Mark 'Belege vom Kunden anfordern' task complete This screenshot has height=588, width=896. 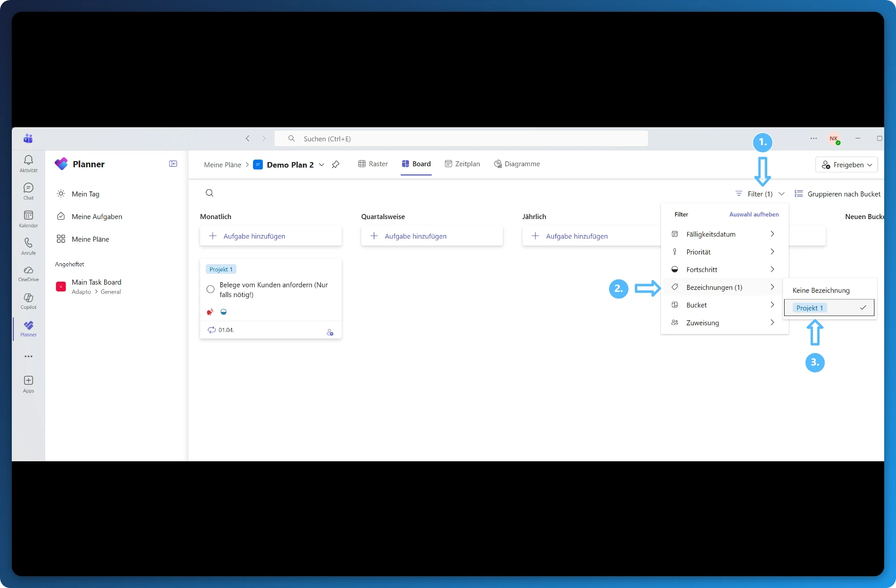click(x=210, y=289)
